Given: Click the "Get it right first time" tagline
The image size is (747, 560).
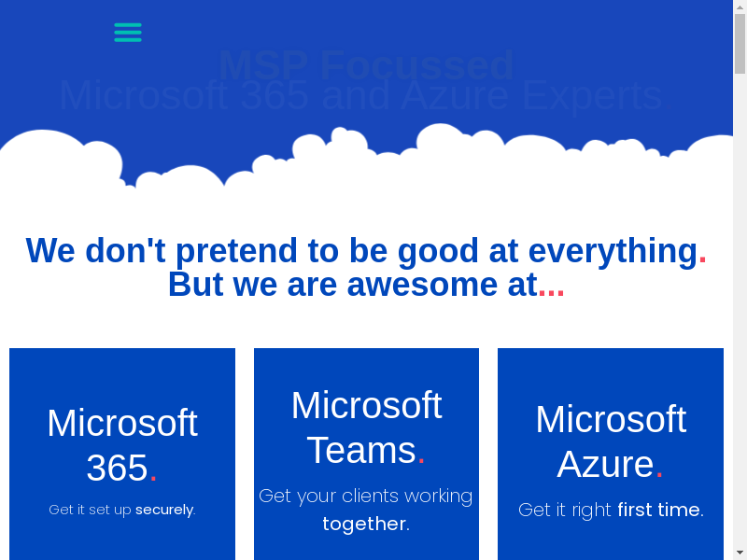Looking at the screenshot, I should pos(611,510).
